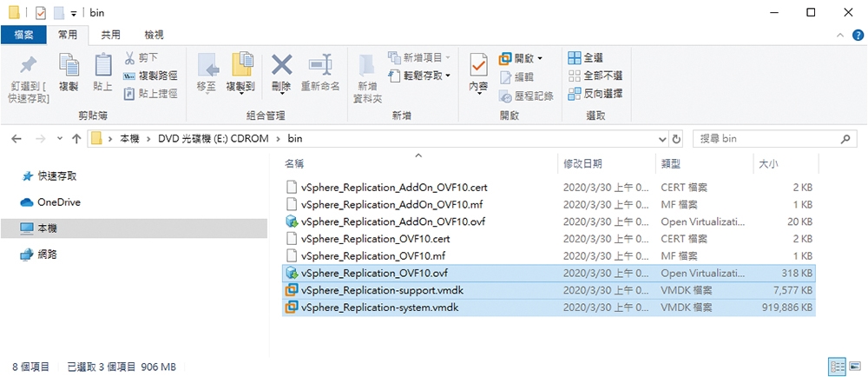Switch to the Share (共用) tab

110,35
